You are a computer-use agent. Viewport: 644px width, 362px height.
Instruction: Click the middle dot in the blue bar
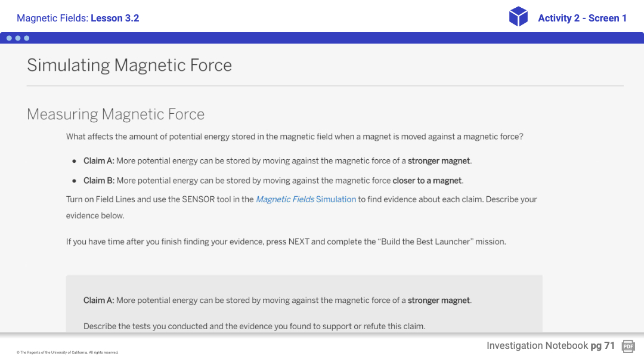(x=18, y=38)
